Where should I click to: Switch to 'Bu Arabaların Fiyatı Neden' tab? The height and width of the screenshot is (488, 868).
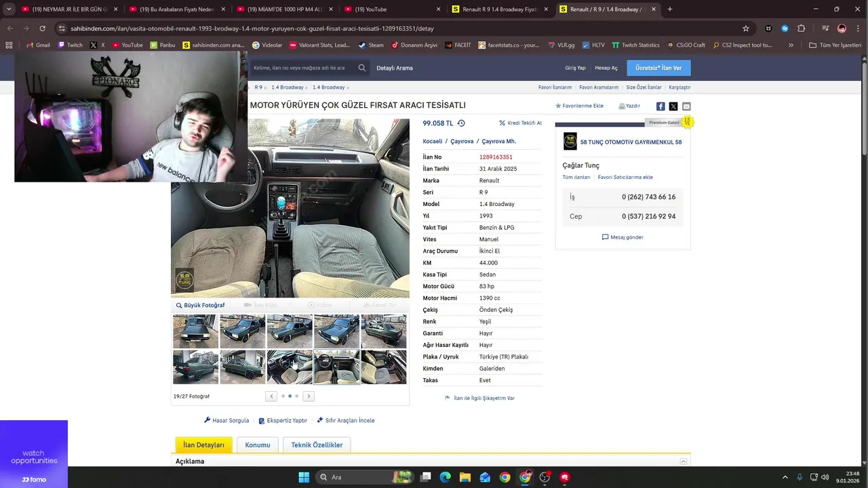tap(178, 9)
